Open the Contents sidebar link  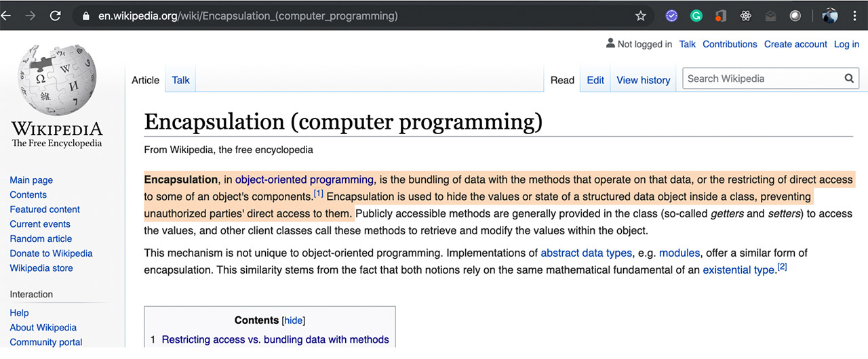pyautogui.click(x=28, y=194)
